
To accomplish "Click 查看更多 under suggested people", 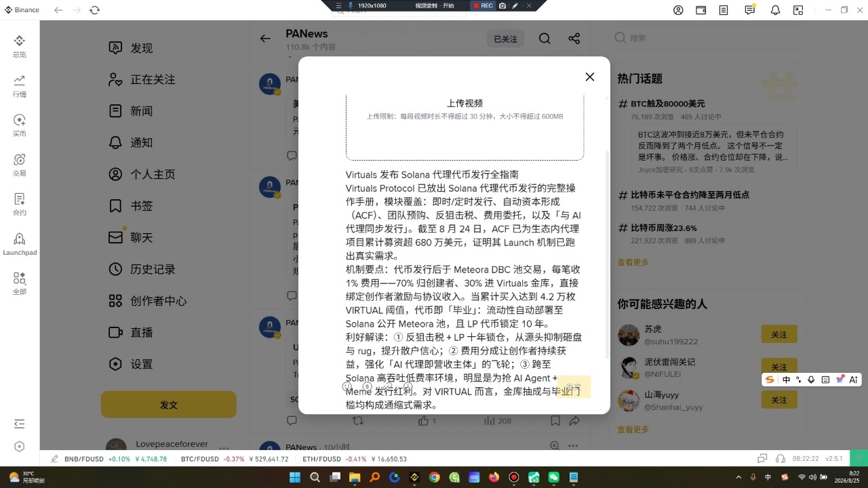I will 633,429.
